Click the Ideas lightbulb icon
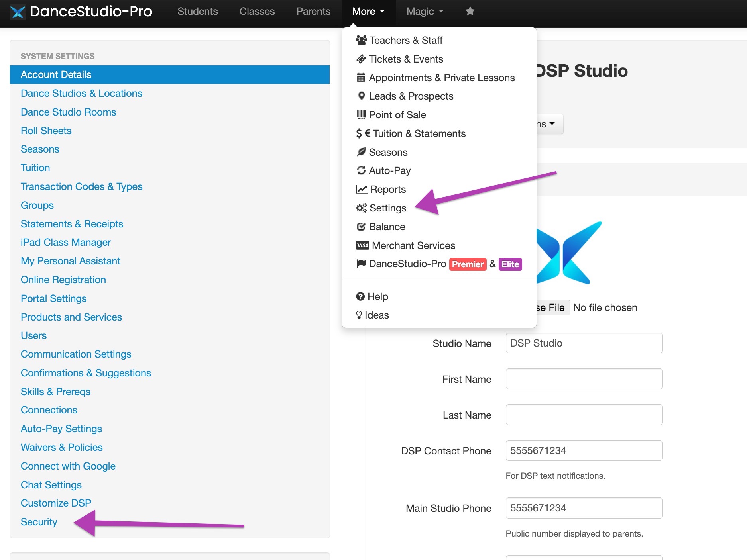 359,315
